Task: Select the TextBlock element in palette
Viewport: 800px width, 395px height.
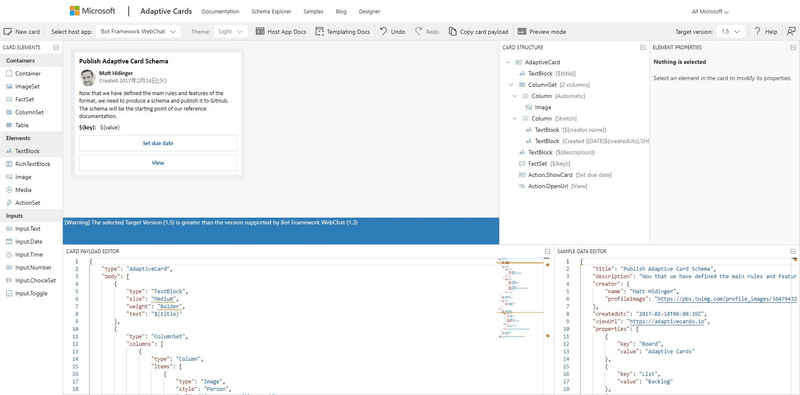Action: 31,151
